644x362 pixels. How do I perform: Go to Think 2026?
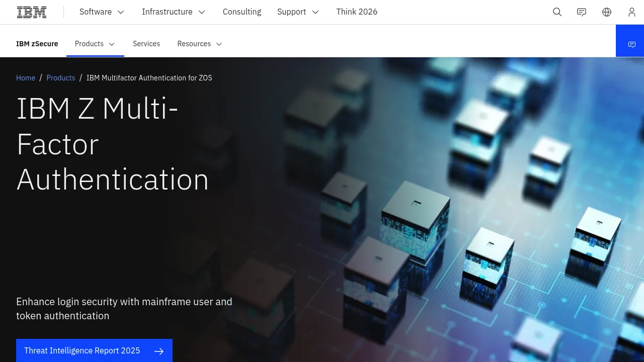(357, 12)
